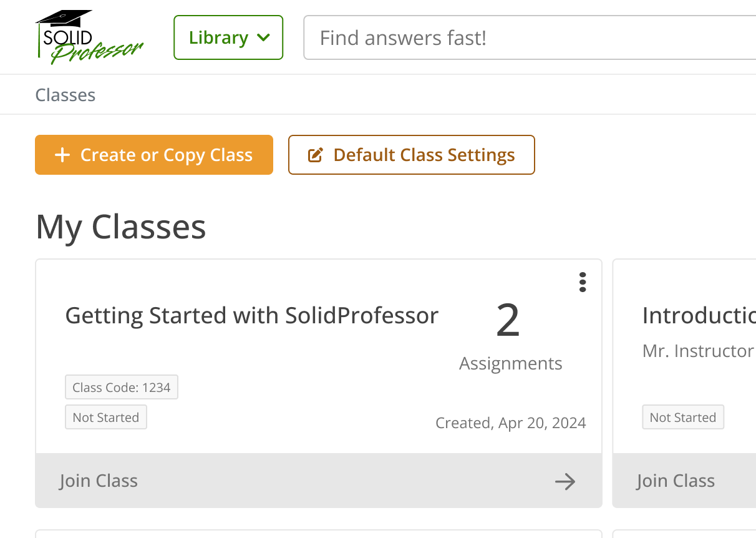Click Join Class on the Getting Started card
This screenshot has height=538, width=756.
tap(99, 481)
